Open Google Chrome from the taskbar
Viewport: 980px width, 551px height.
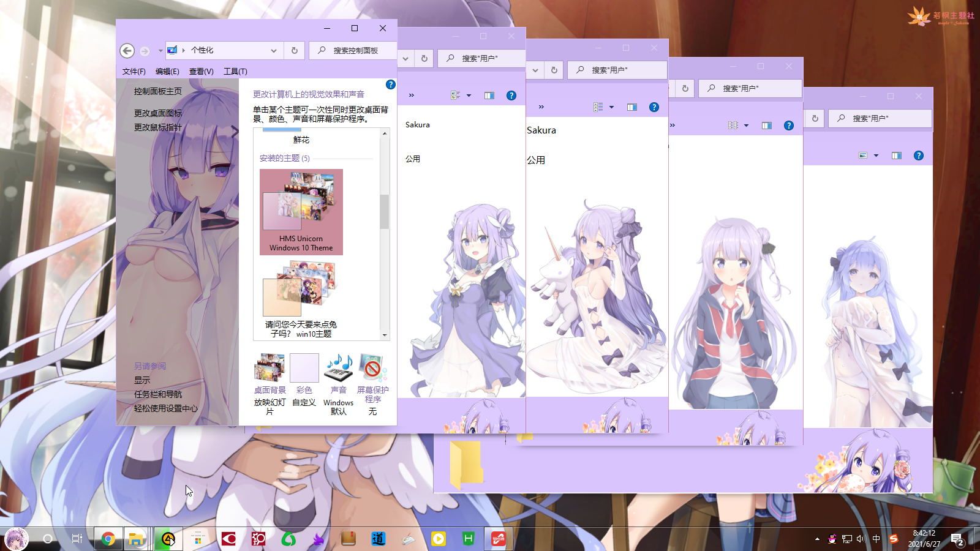pos(108,539)
